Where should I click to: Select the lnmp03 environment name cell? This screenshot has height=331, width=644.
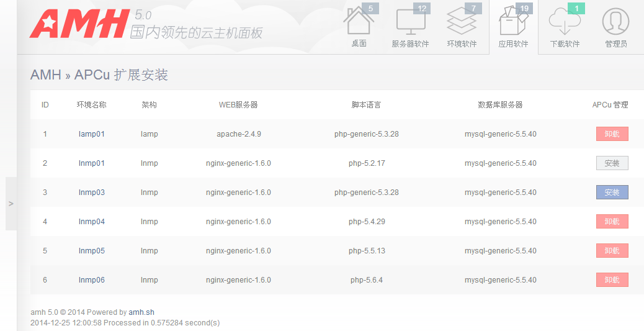click(91, 193)
